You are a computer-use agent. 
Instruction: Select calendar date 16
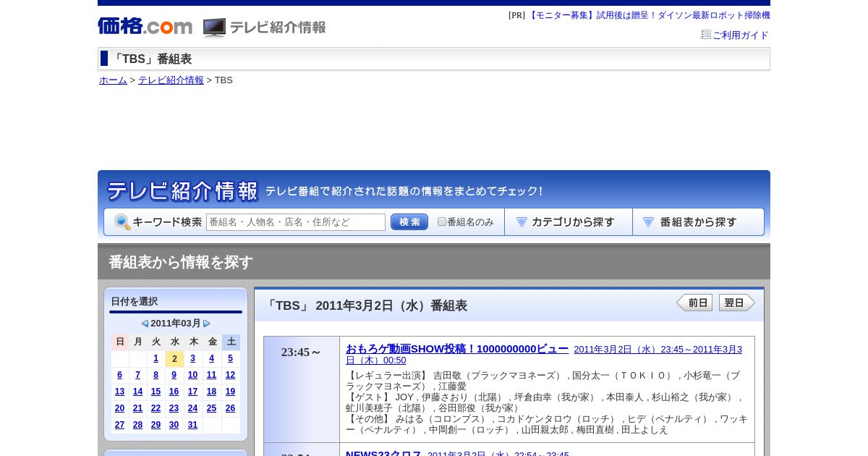coord(174,392)
